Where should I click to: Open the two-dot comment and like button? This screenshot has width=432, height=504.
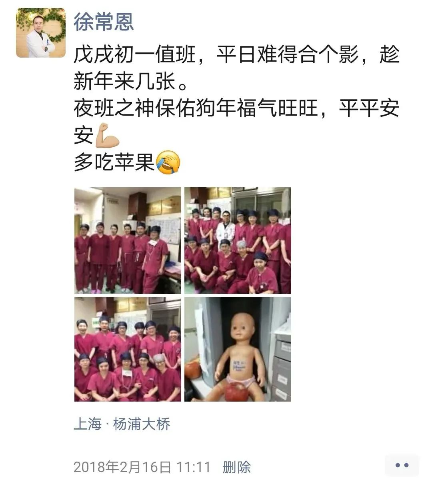tap(402, 466)
